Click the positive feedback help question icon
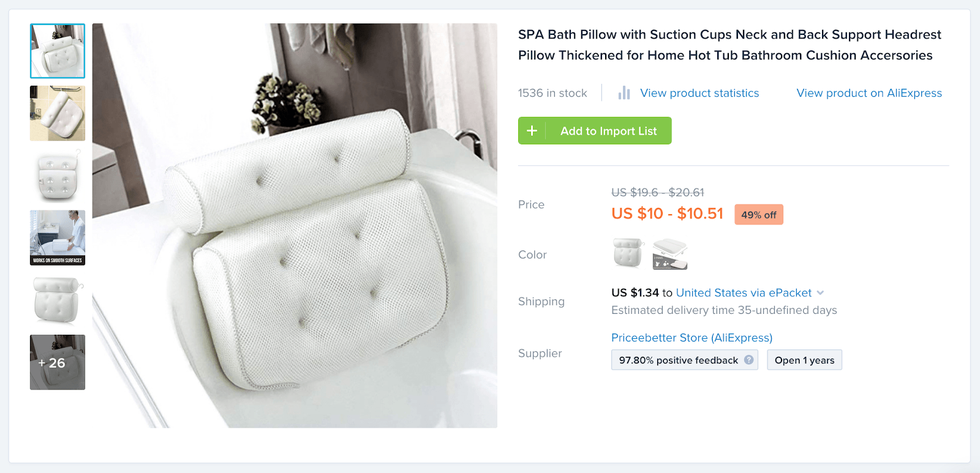This screenshot has width=980, height=473. click(x=748, y=360)
